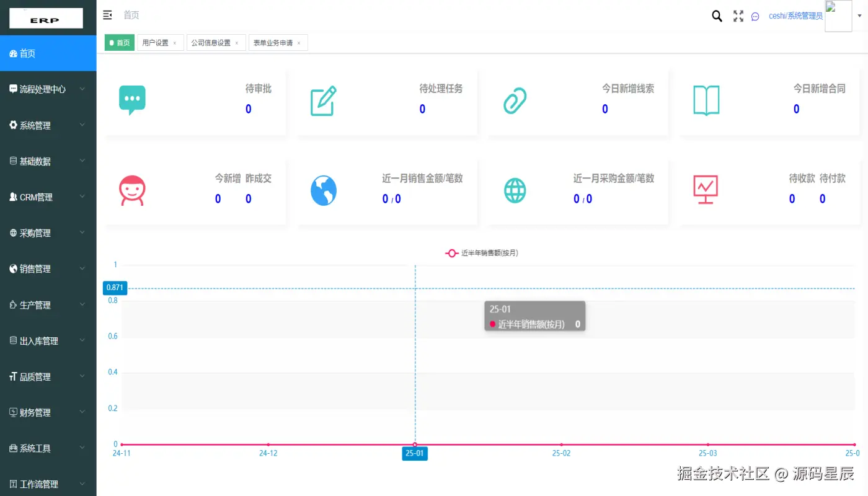
Task: Click the 今新增 customer face icon
Action: coord(132,190)
